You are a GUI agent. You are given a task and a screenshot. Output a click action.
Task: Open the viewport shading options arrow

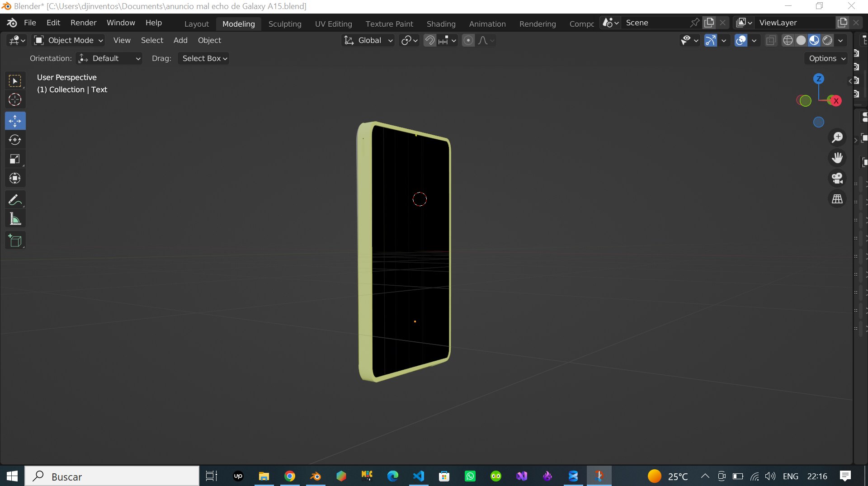point(840,40)
